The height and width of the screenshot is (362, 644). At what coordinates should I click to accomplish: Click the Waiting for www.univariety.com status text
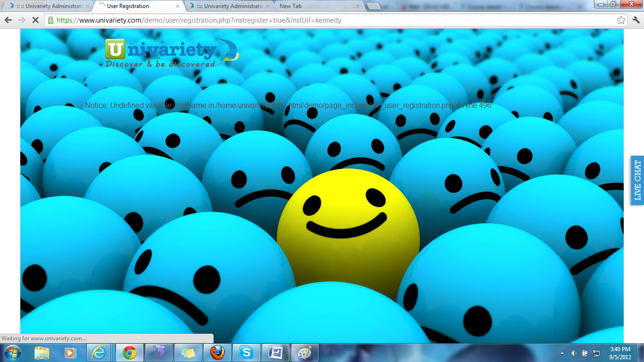44,338
